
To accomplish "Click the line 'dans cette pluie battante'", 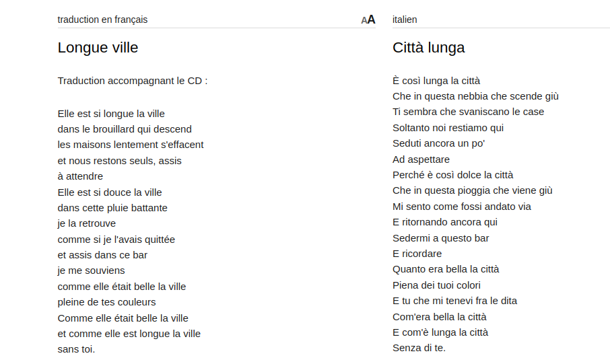I will (x=112, y=208).
